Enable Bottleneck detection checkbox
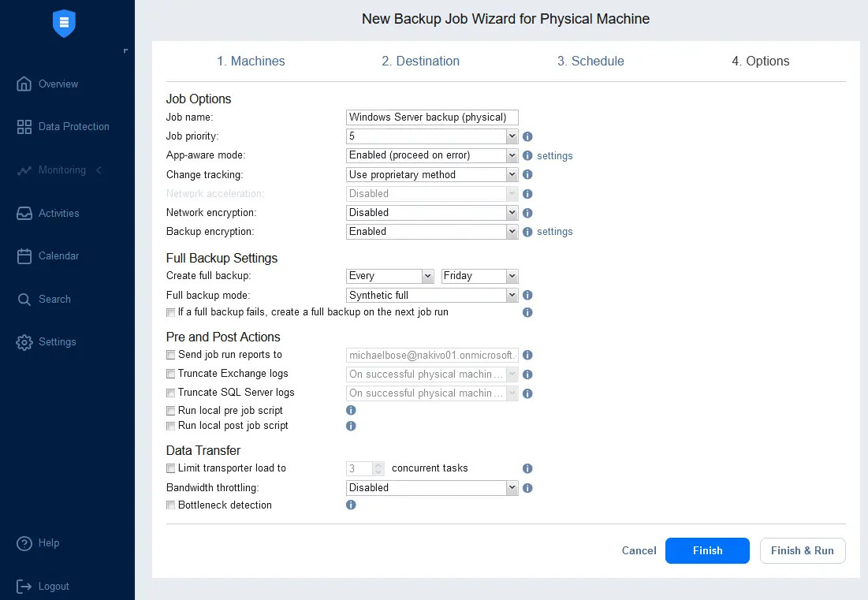This screenshot has height=600, width=868. tap(171, 505)
